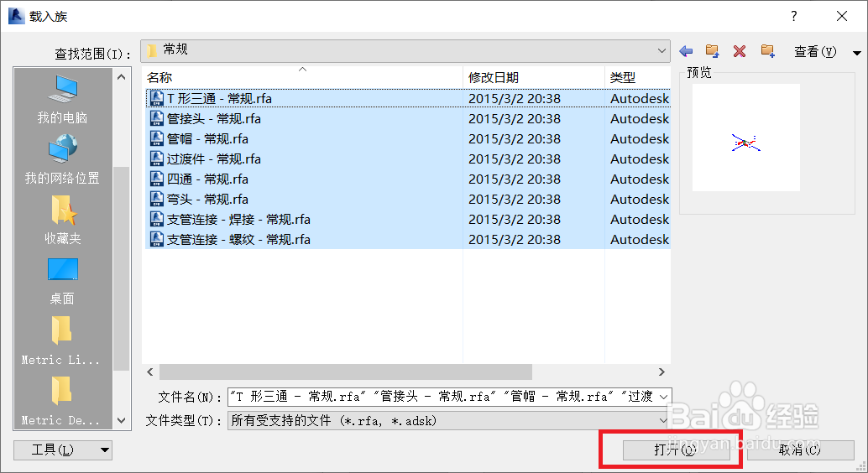Sort files by 名称 column header
This screenshot has height=473, width=868.
(302, 77)
